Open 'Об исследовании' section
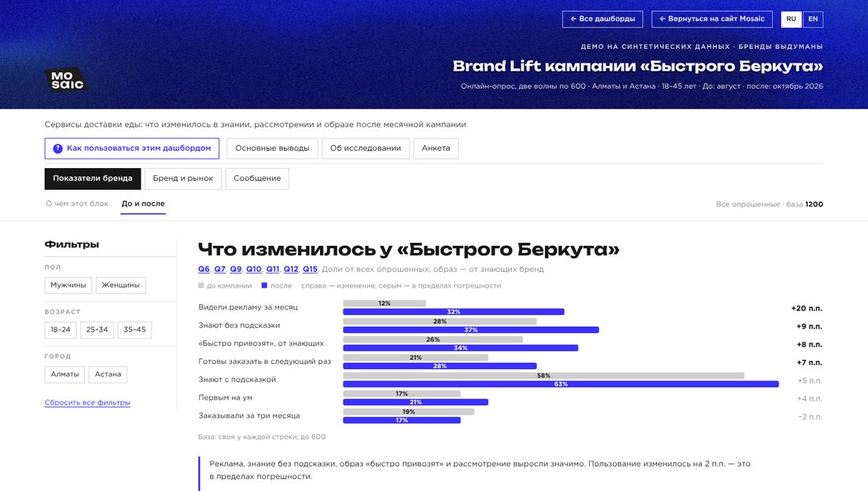The width and height of the screenshot is (868, 491). click(x=366, y=148)
